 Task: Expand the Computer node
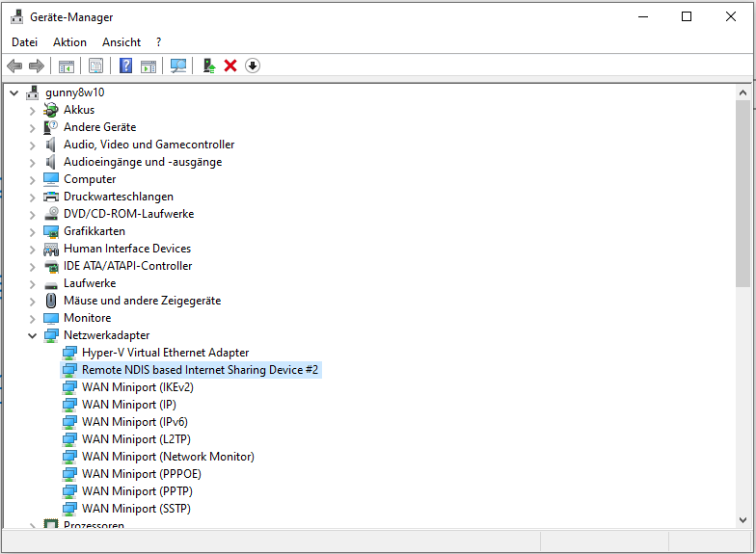click(x=33, y=180)
